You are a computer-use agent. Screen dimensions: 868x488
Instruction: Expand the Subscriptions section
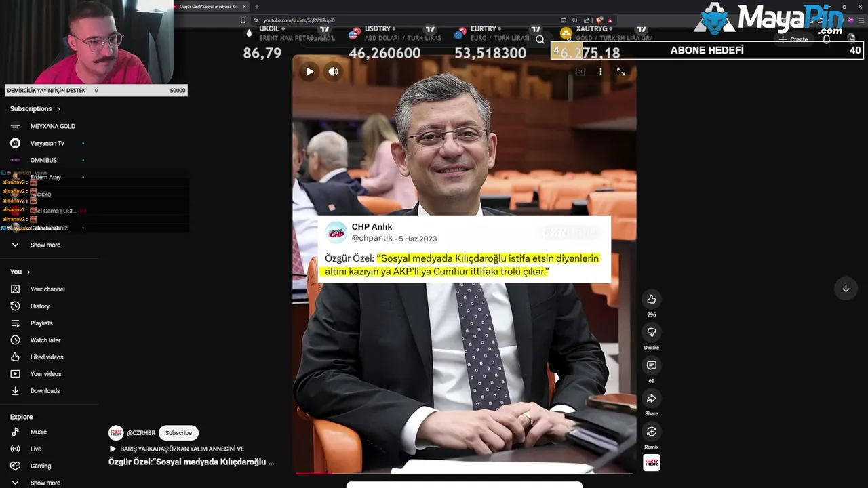click(x=35, y=108)
